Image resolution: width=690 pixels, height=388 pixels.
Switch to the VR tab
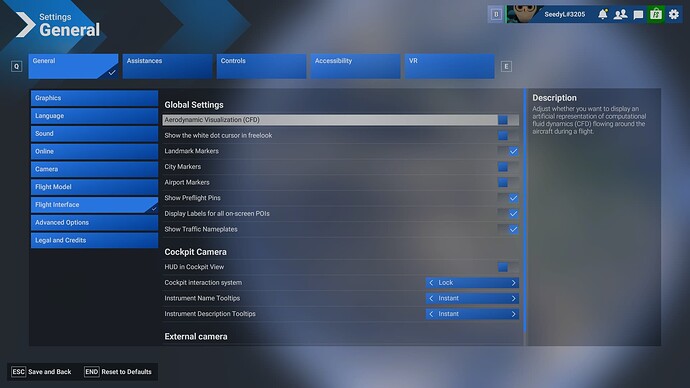tap(450, 66)
